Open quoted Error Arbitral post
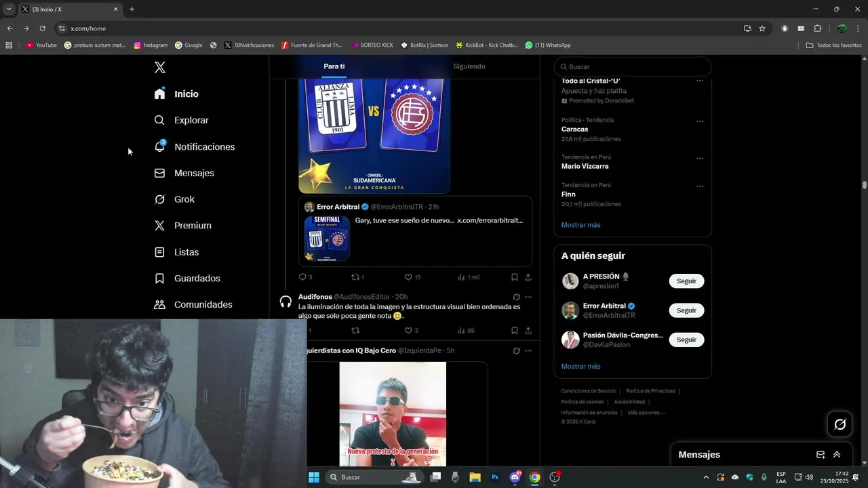The width and height of the screenshot is (868, 488). tap(415, 231)
